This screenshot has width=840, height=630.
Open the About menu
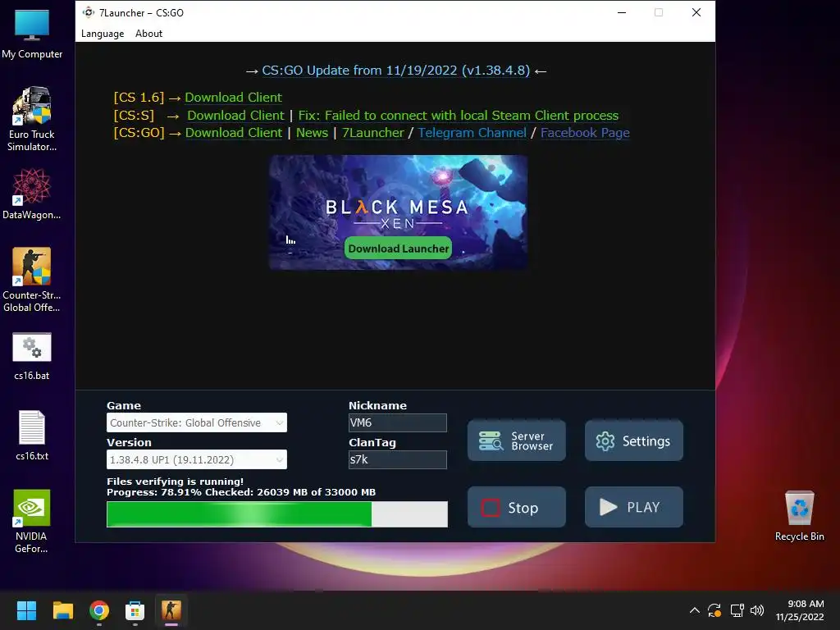click(x=148, y=33)
